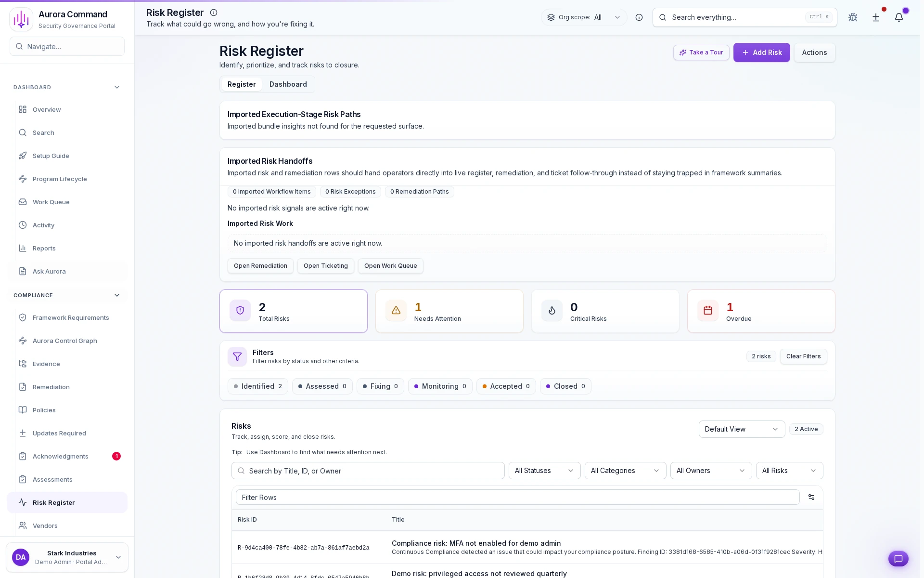Switch to the Dashboard tab
924x578 pixels.
click(288, 84)
